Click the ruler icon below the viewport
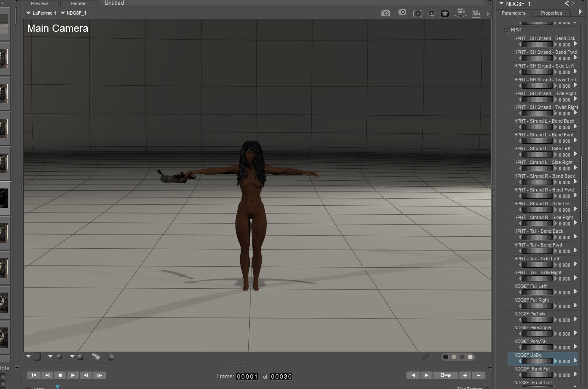The width and height of the screenshot is (588, 389). [425, 357]
